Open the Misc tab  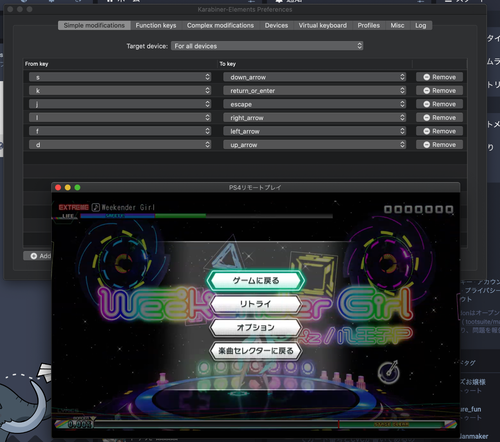point(397,25)
